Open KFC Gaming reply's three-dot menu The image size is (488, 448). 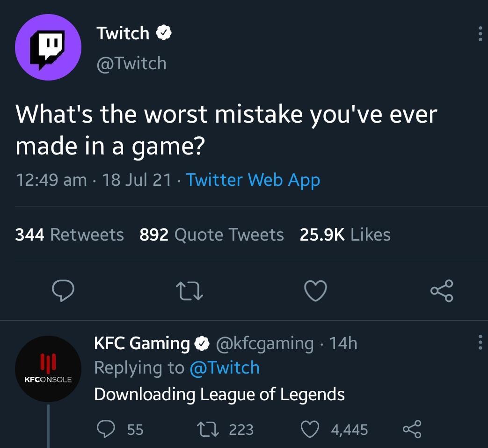click(x=480, y=343)
